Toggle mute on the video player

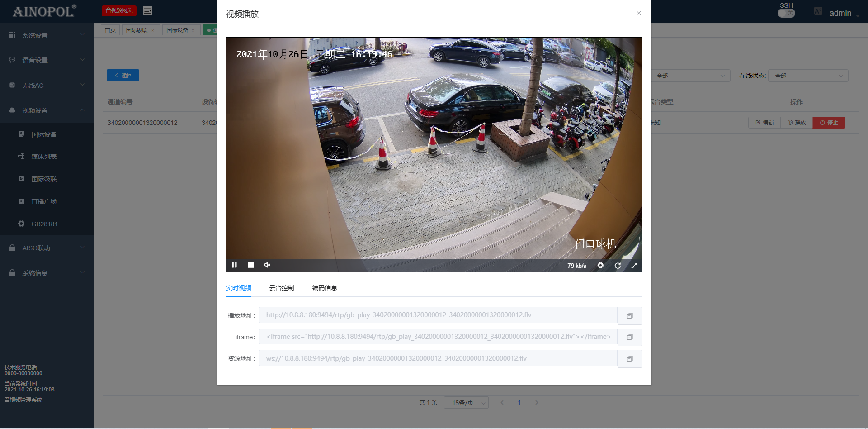point(267,265)
